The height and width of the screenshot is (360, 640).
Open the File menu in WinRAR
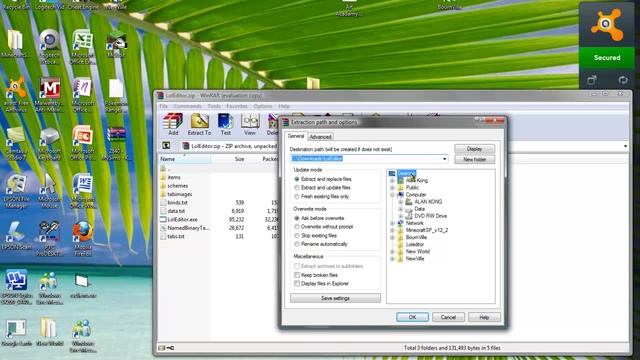[x=163, y=106]
